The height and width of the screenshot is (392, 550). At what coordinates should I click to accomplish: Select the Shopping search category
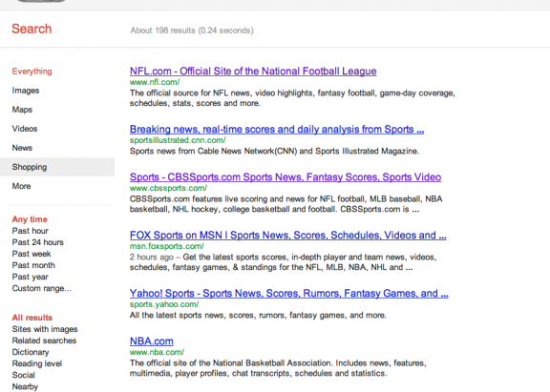tap(57, 167)
